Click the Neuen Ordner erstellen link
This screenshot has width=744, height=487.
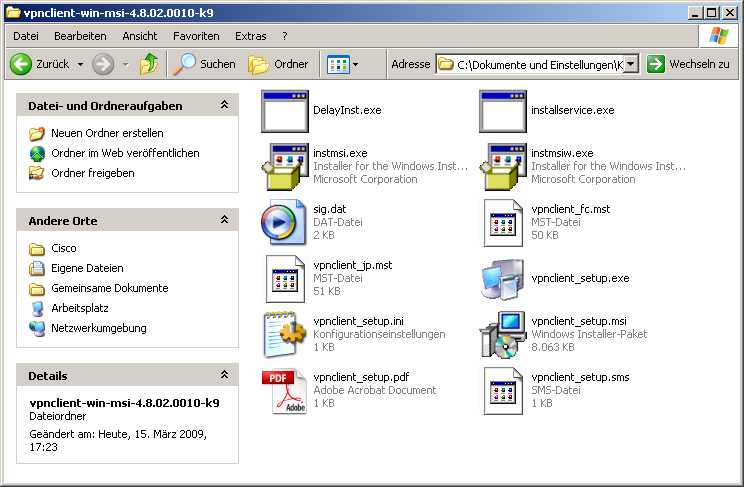(107, 133)
